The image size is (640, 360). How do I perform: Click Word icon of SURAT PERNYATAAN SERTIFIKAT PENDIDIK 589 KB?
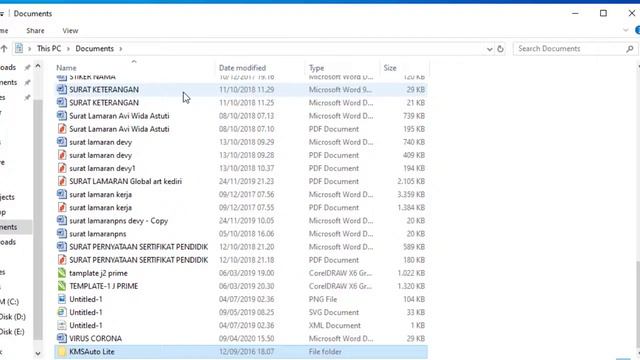pos(62,247)
